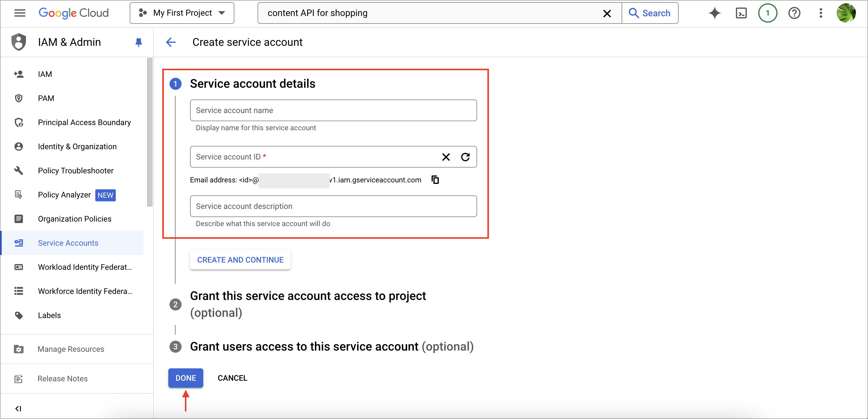Open the help question mark icon
The image size is (868, 419).
[x=794, y=13]
